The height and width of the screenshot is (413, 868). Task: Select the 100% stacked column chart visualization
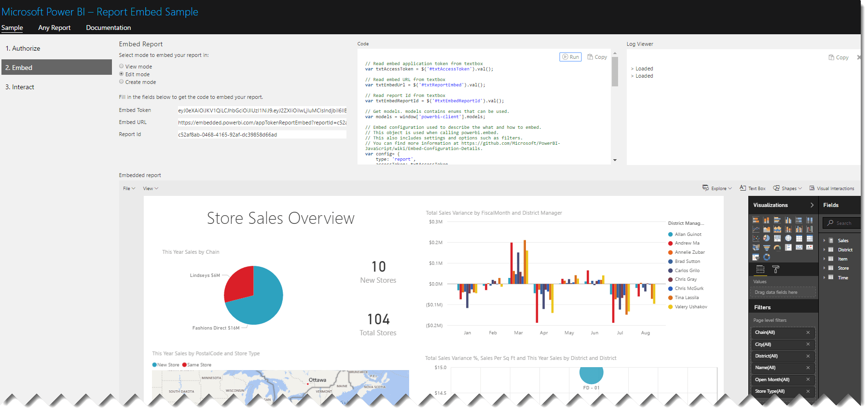[x=810, y=220]
